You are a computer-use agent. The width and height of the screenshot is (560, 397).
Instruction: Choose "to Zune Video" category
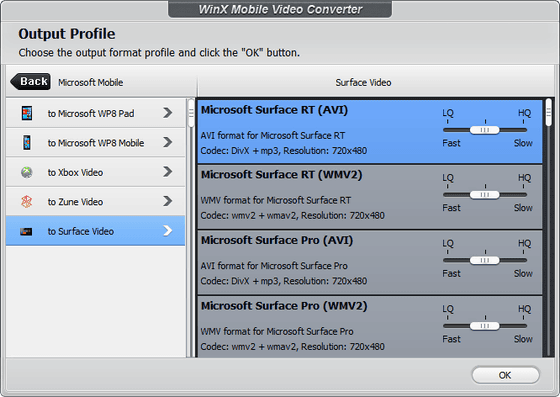95,201
